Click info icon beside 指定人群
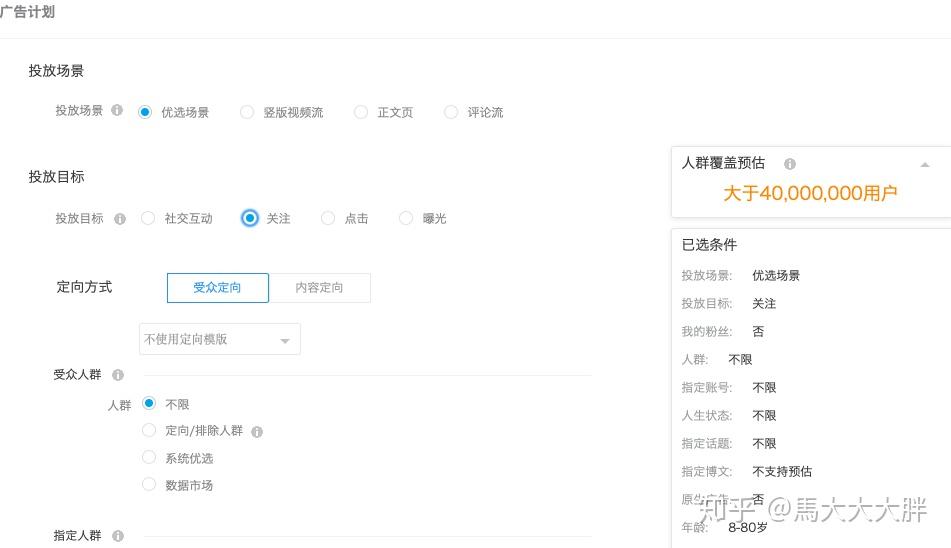 click(118, 536)
